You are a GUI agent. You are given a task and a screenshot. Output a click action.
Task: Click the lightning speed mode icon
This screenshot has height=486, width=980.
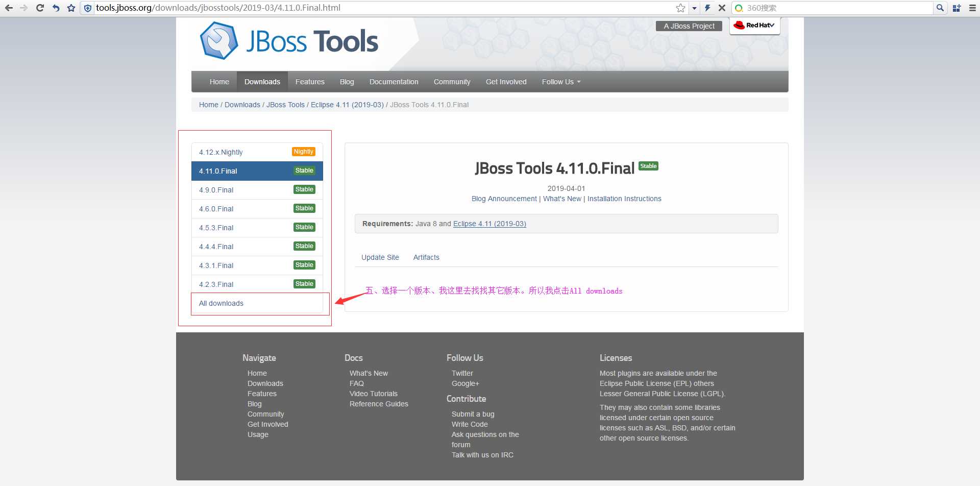coord(707,8)
